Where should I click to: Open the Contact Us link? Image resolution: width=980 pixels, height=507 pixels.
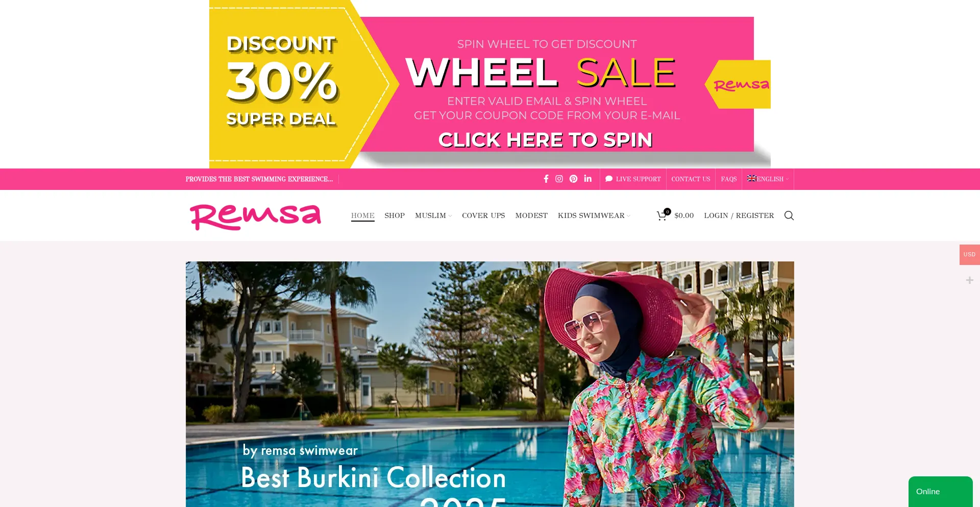click(691, 179)
